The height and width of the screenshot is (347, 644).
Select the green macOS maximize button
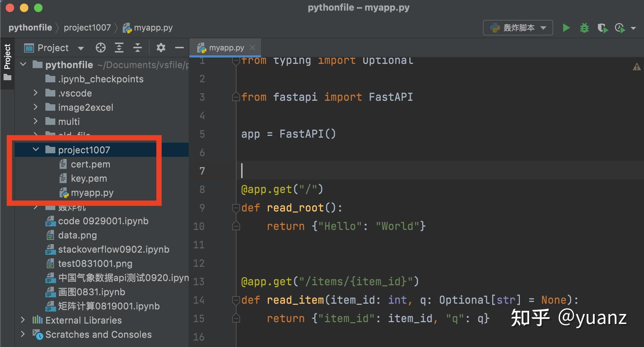38,7
